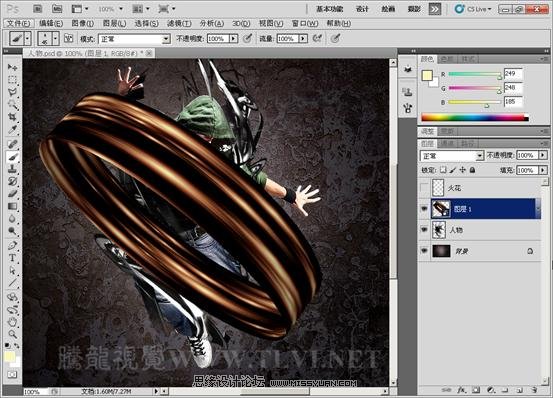Show more workspaces with double-arrow button
The width and height of the screenshot is (553, 398).
pos(435,9)
